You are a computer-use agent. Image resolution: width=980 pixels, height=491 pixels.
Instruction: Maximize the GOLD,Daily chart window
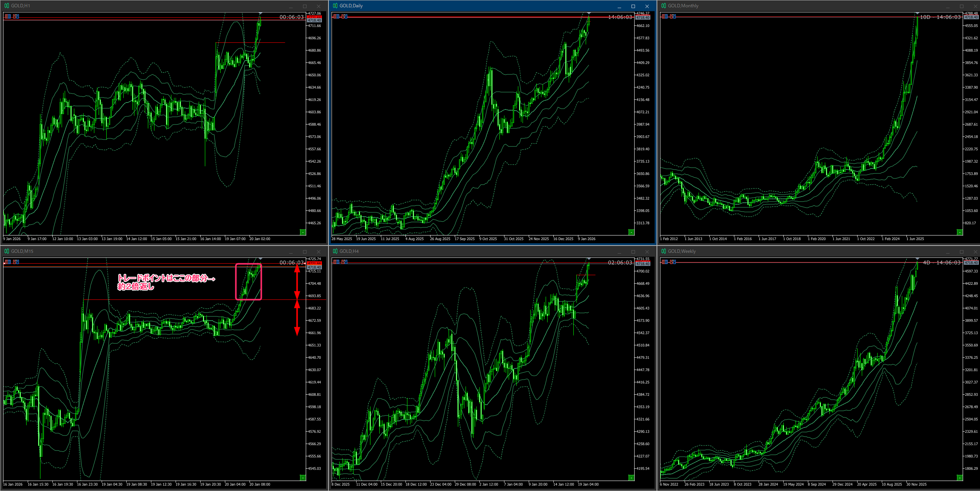point(633,6)
